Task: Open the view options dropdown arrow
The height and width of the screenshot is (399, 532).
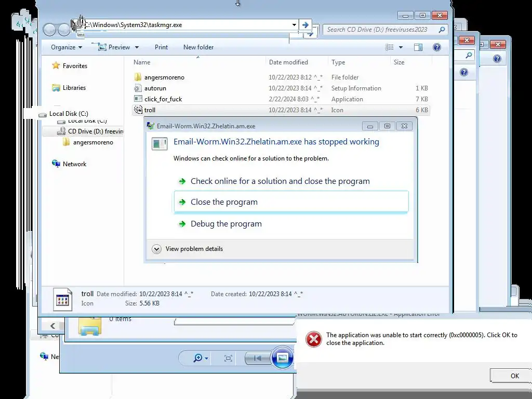Action: (x=401, y=47)
